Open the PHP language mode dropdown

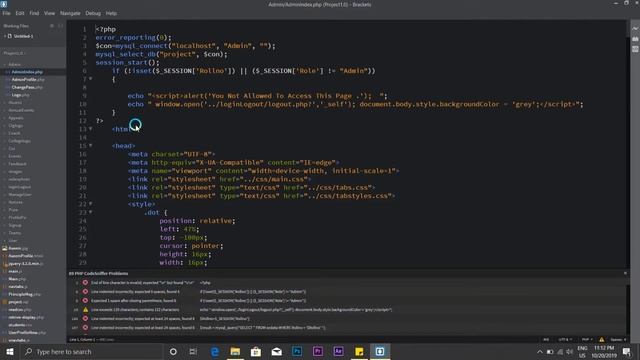tap(587, 340)
